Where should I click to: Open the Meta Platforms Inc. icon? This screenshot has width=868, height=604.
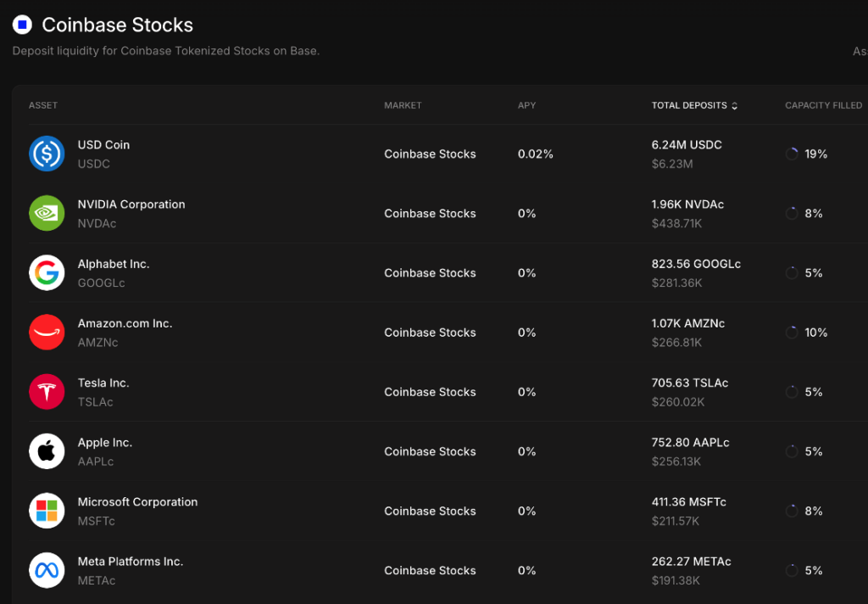[47, 570]
